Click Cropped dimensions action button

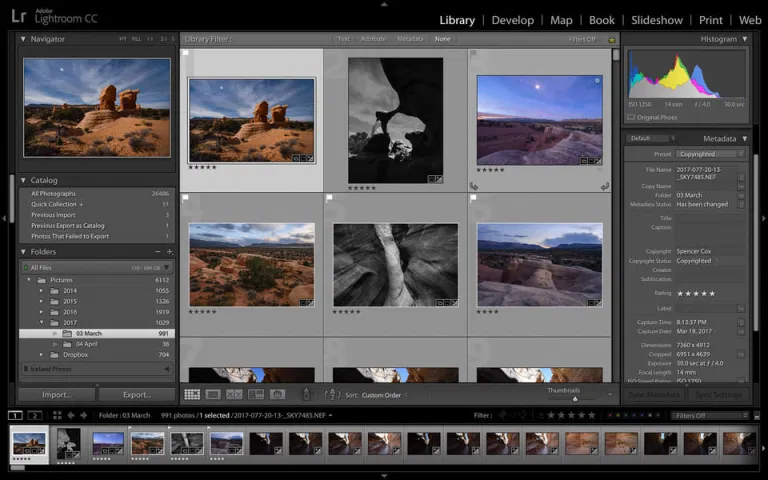(742, 354)
